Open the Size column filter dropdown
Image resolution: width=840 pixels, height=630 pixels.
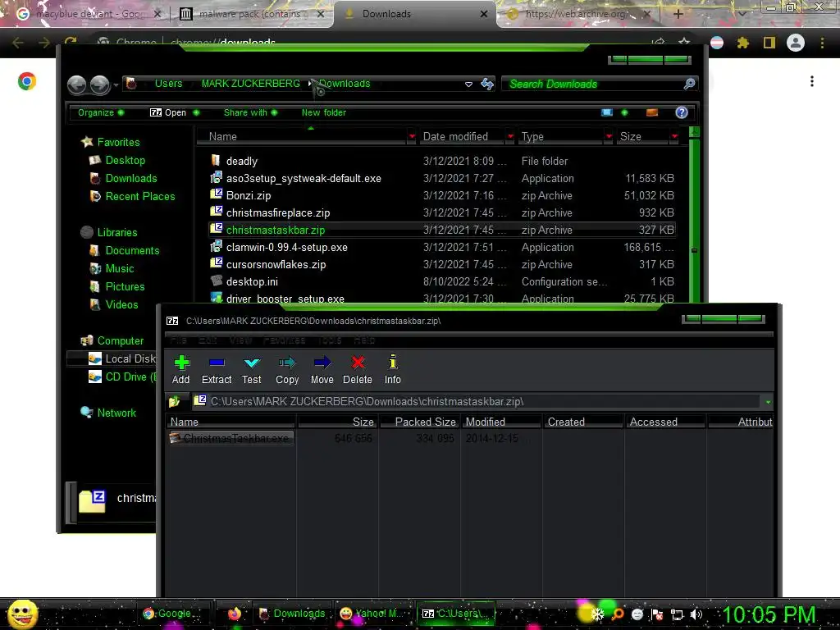674,137
